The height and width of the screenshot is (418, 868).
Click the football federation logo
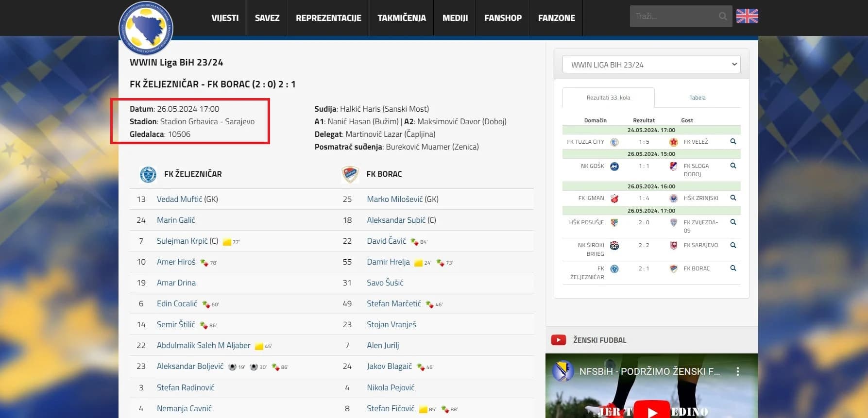(x=146, y=28)
